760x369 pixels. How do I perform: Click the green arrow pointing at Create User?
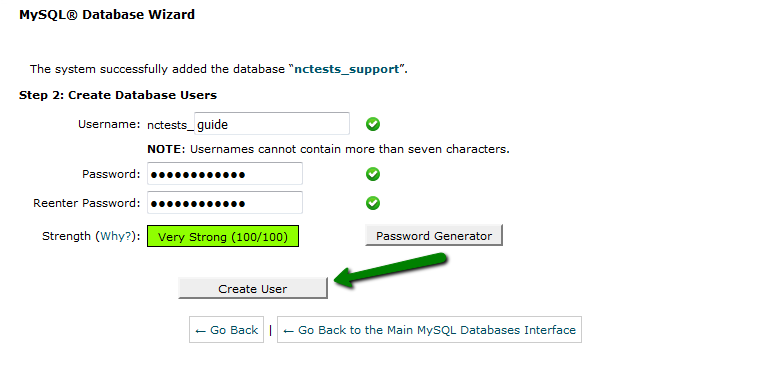point(391,271)
